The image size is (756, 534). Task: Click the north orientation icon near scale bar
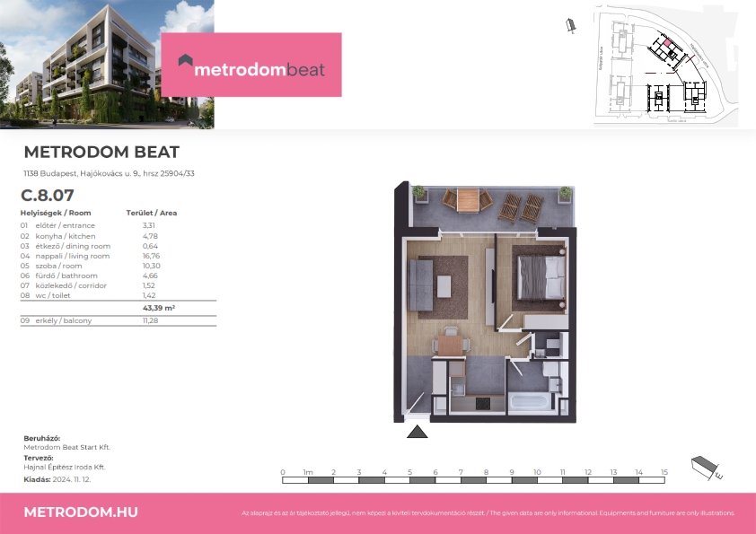707,468
